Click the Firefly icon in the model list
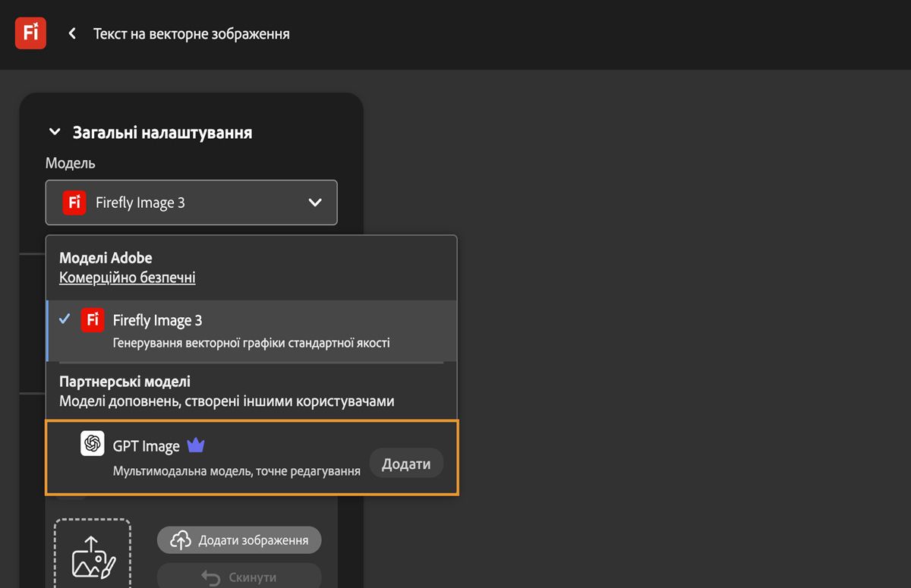 coord(93,320)
